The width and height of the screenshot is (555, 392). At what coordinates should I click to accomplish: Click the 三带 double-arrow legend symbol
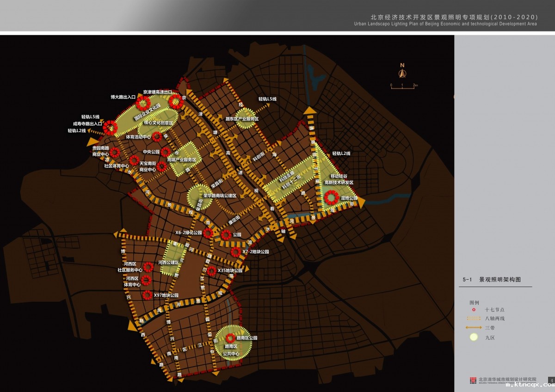tap(474, 328)
